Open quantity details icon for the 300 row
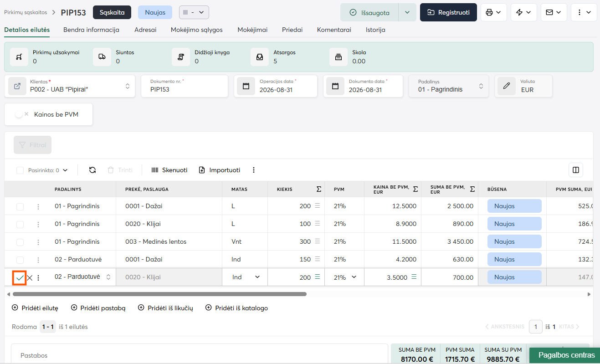 tap(318, 241)
